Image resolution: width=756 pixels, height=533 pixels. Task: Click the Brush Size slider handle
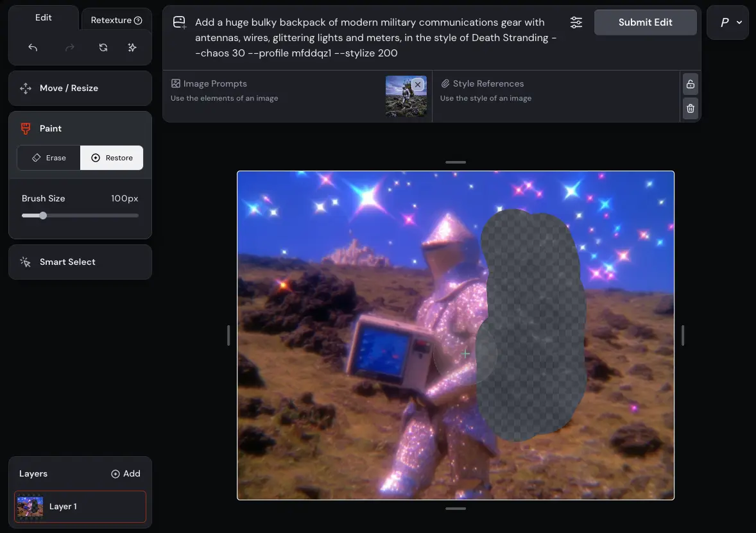(43, 216)
